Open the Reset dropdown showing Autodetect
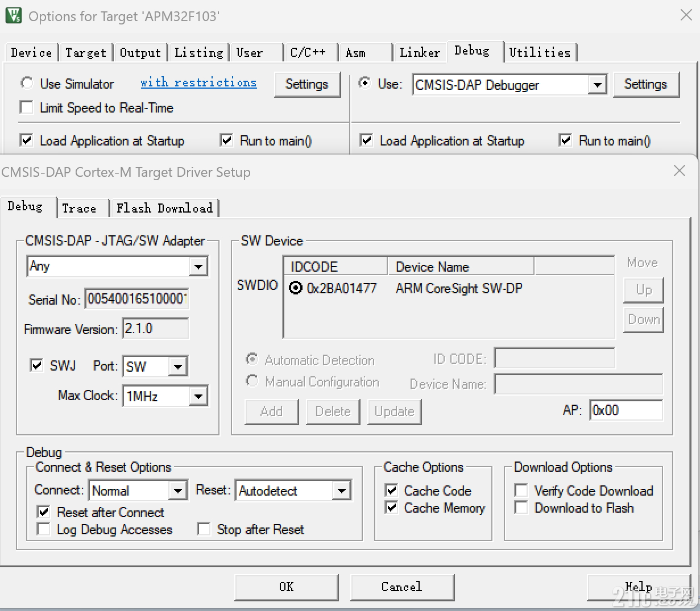The width and height of the screenshot is (700, 611). (341, 491)
